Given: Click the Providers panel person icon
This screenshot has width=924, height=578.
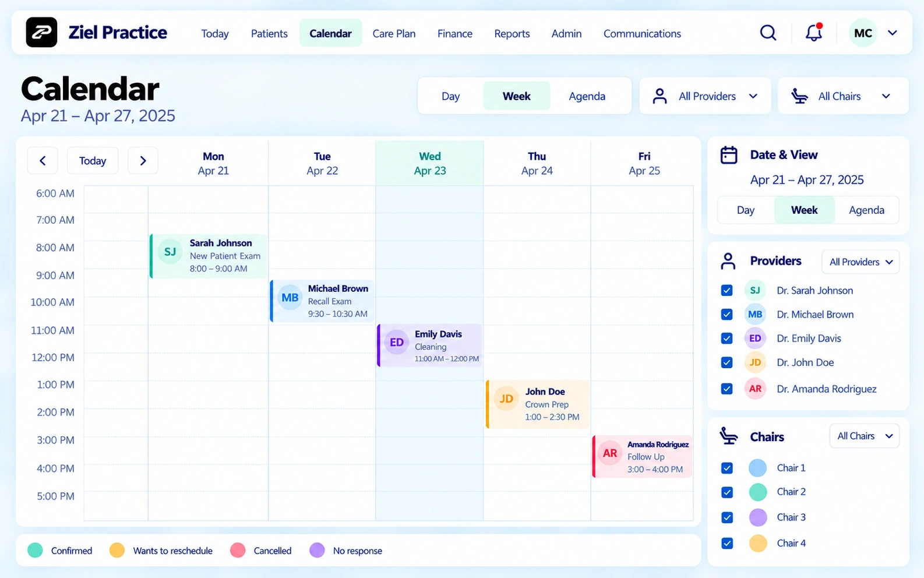Looking at the screenshot, I should 728,261.
